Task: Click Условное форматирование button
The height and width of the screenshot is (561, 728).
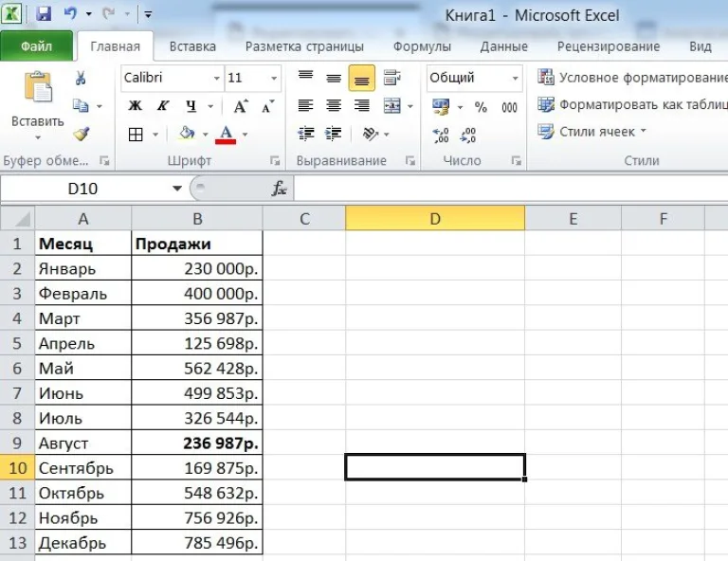Action: pyautogui.click(x=632, y=77)
